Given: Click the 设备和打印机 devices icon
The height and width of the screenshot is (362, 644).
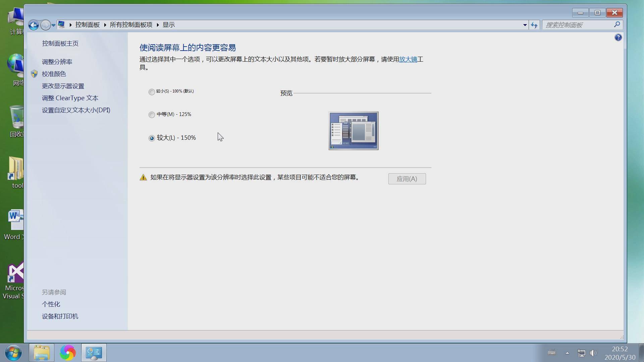Looking at the screenshot, I should (60, 316).
